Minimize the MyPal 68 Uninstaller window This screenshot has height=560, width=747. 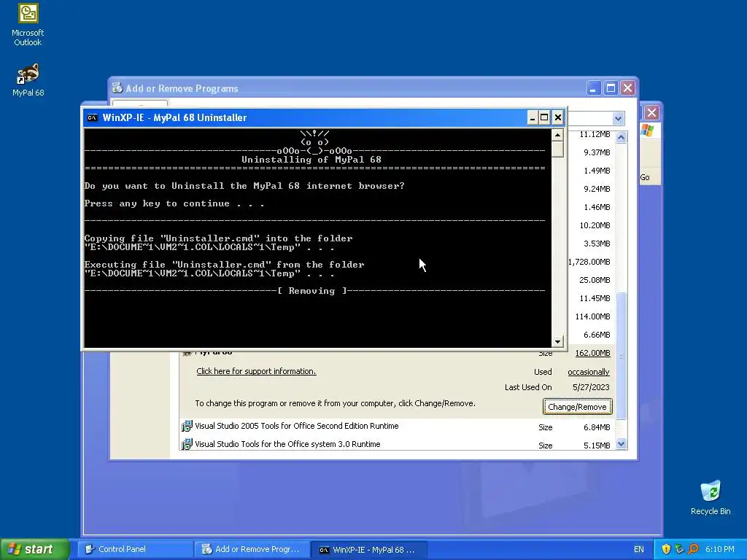tap(533, 117)
